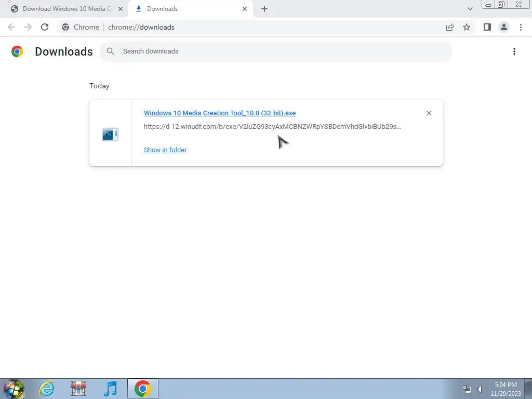Click the downloaded exe file icon
This screenshot has height=399, width=532.
110,135
